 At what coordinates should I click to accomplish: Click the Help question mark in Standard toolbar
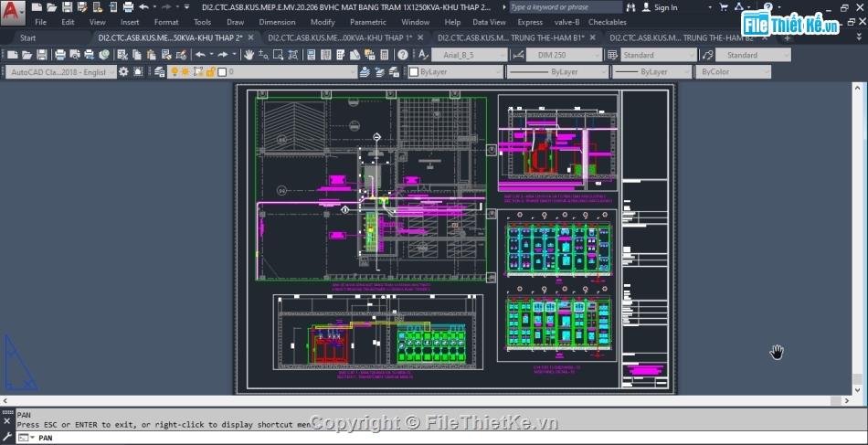[x=403, y=55]
